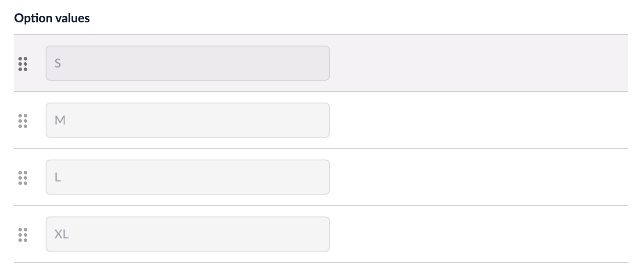The height and width of the screenshot is (277, 644).
Task: Select the XL value input box
Action: 188,234
